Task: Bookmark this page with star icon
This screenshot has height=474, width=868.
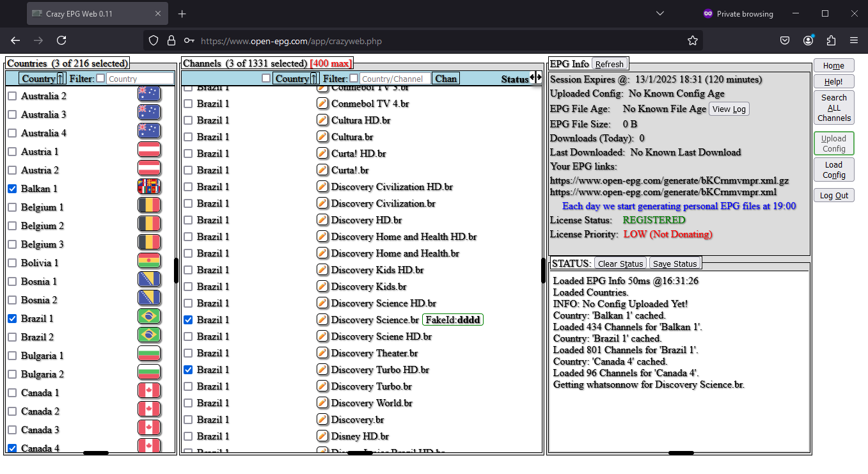Action: [693, 40]
